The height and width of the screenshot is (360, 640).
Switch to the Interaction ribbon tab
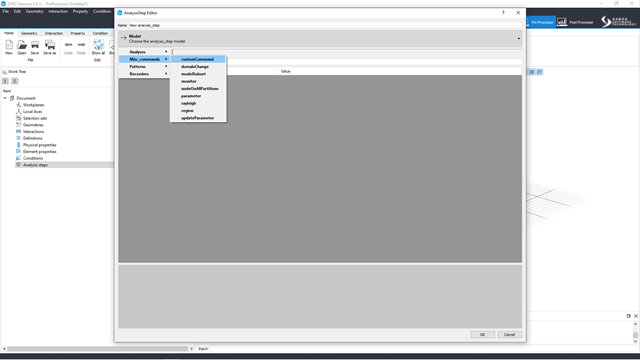[x=54, y=33]
